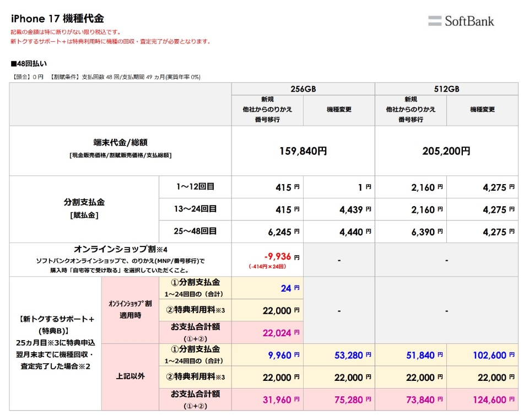
Task: Select 512GB "新規 他社からのりかえ 番号移行" header
Action: pyautogui.click(x=411, y=109)
